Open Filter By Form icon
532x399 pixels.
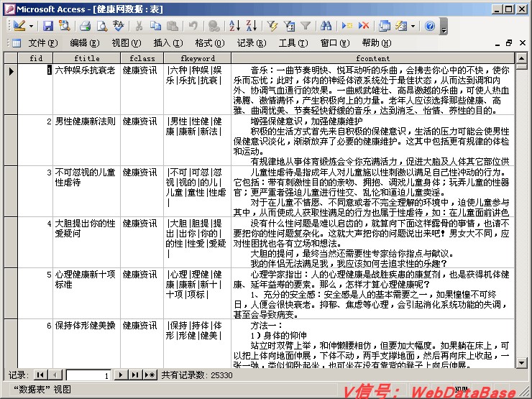(x=289, y=26)
